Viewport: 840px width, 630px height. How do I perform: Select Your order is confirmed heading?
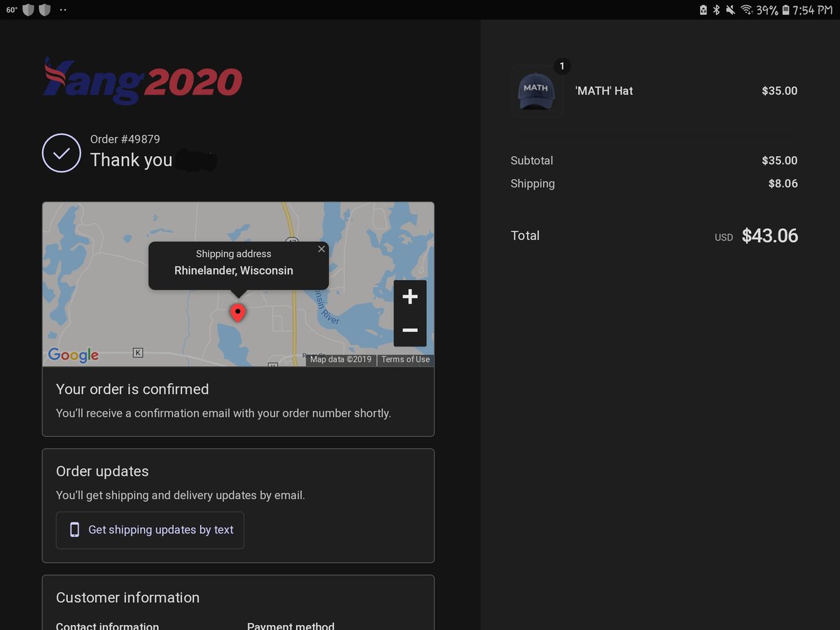(x=132, y=389)
